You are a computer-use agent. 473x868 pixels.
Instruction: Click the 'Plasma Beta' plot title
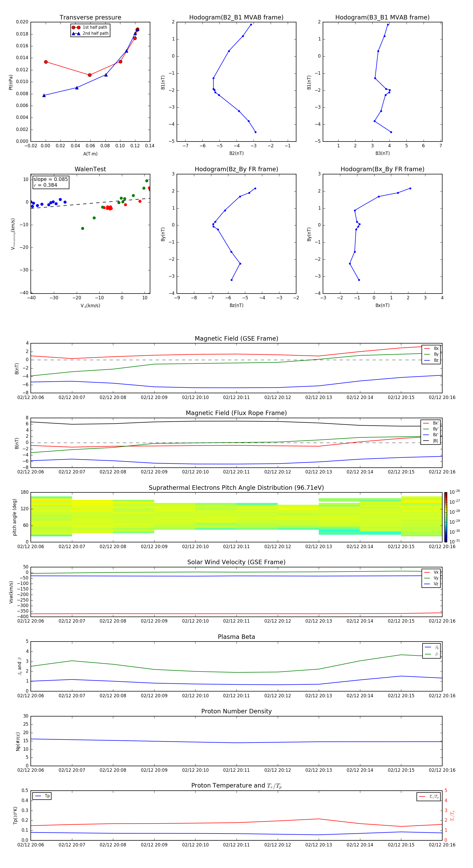click(x=236, y=637)
